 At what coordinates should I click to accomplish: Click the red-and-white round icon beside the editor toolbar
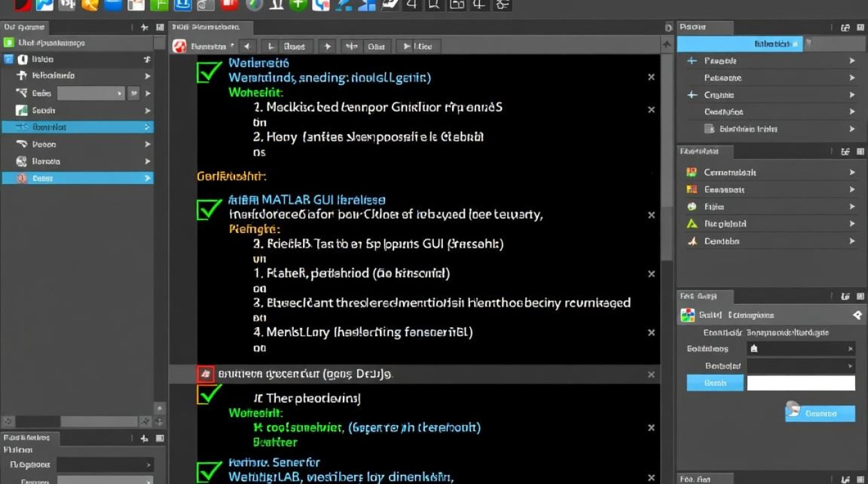(x=180, y=46)
